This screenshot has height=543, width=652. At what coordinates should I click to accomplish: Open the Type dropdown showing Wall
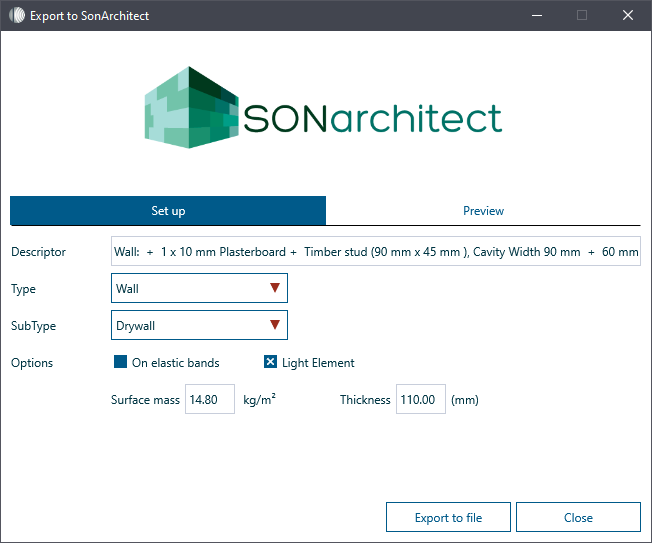click(x=199, y=288)
